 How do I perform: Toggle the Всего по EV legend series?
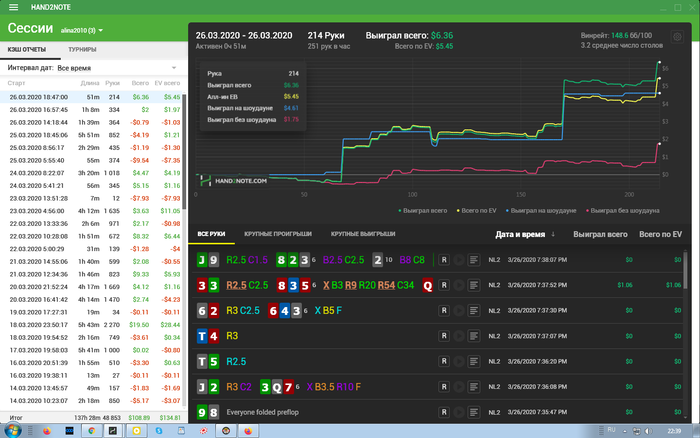click(476, 211)
